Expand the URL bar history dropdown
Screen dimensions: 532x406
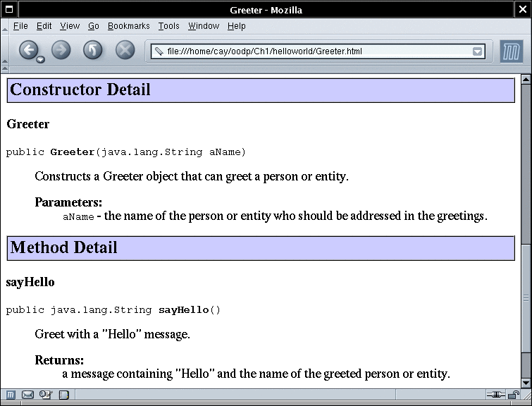[478, 51]
